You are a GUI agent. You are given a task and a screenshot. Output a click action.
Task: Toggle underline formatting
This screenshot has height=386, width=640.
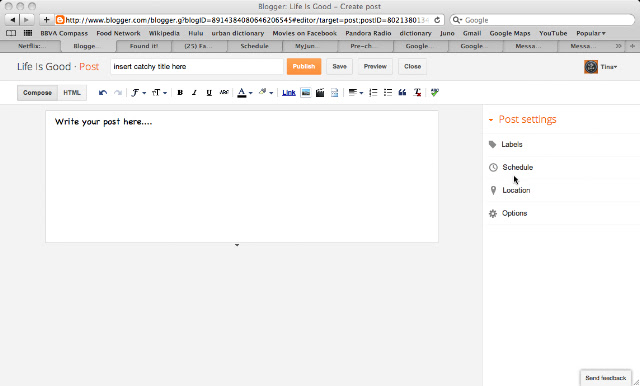[x=209, y=93]
